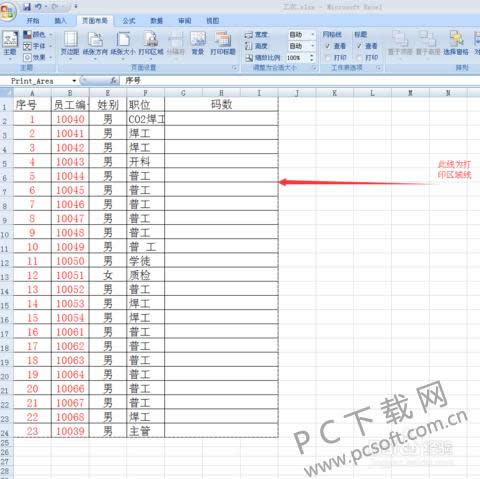Open the 页面设置 dialog launcher
Viewport: 480px width, 479px height.
pyautogui.click(x=235, y=68)
